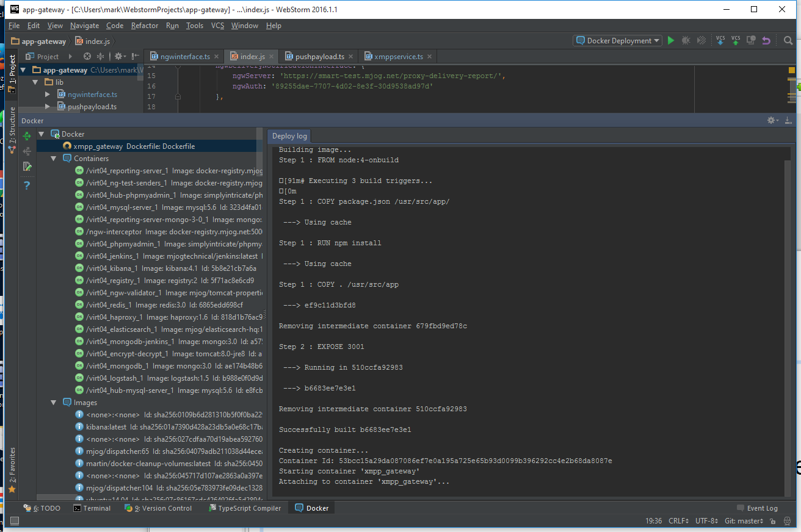This screenshot has height=532, width=801.
Task: Collapse the Docker root tree node
Action: 42,134
